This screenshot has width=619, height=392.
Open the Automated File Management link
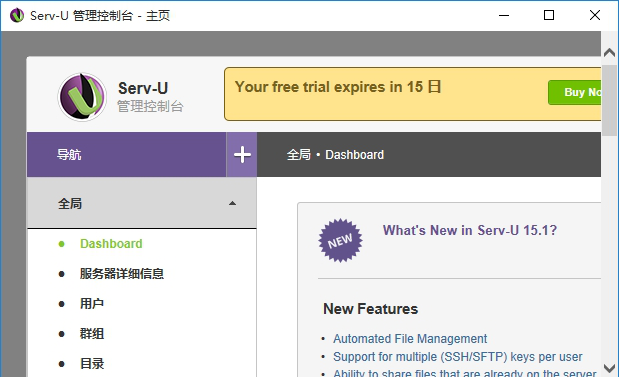pos(410,339)
